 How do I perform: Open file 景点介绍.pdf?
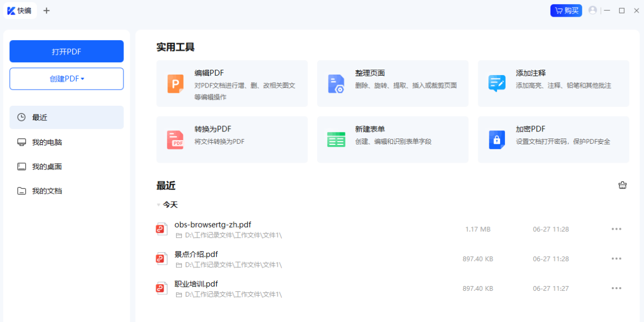(x=196, y=254)
